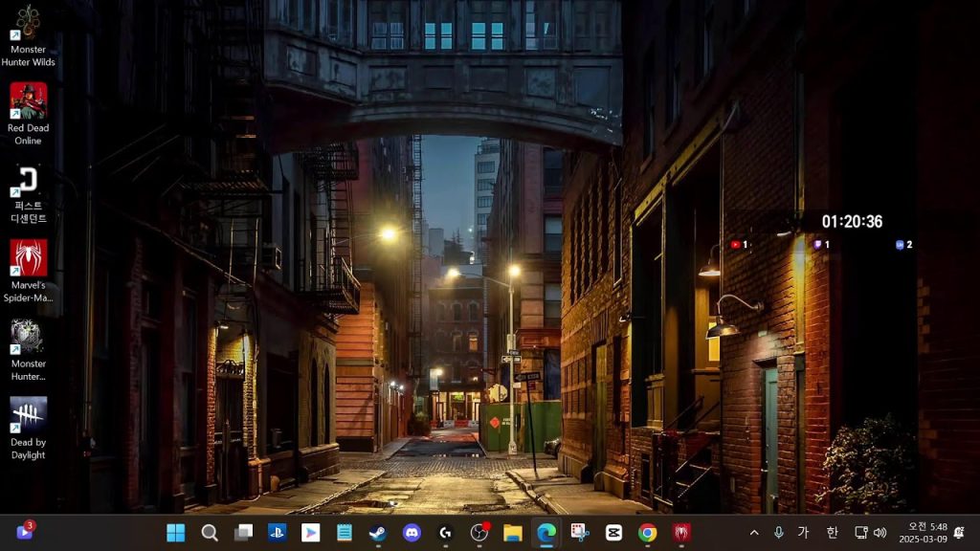The width and height of the screenshot is (980, 551).
Task: Open the volume and network quick settings
Action: (x=870, y=533)
